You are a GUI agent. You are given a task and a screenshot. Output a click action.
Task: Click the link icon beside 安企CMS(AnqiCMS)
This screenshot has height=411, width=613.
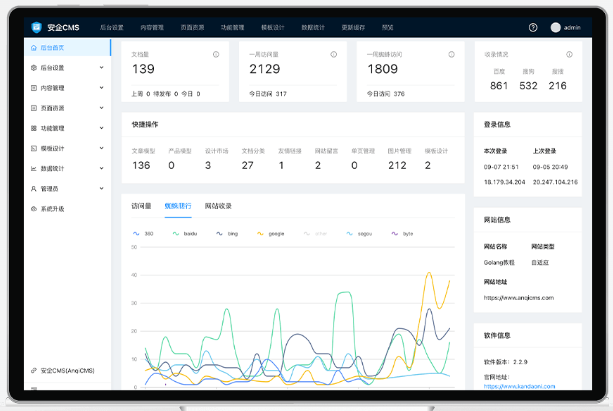click(x=34, y=370)
